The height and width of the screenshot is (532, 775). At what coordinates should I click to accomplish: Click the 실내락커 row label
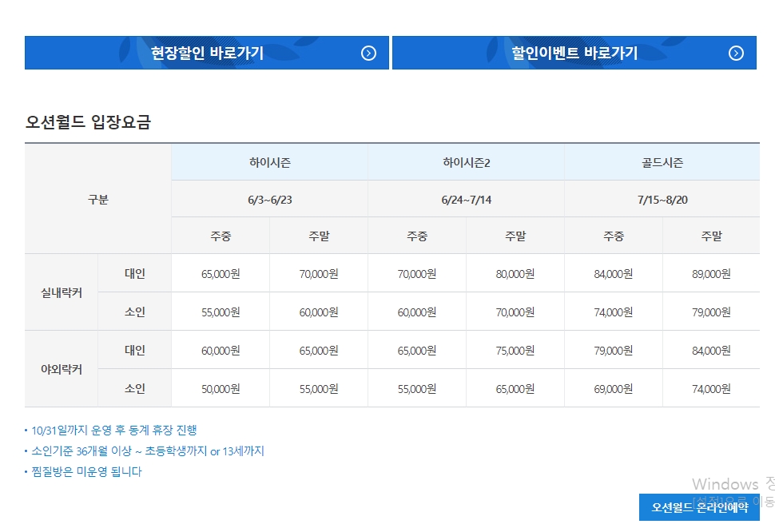click(62, 292)
